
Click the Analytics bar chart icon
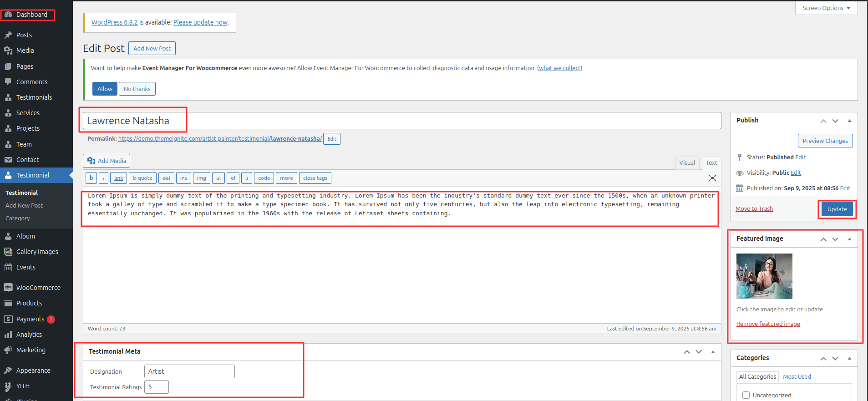click(x=8, y=335)
